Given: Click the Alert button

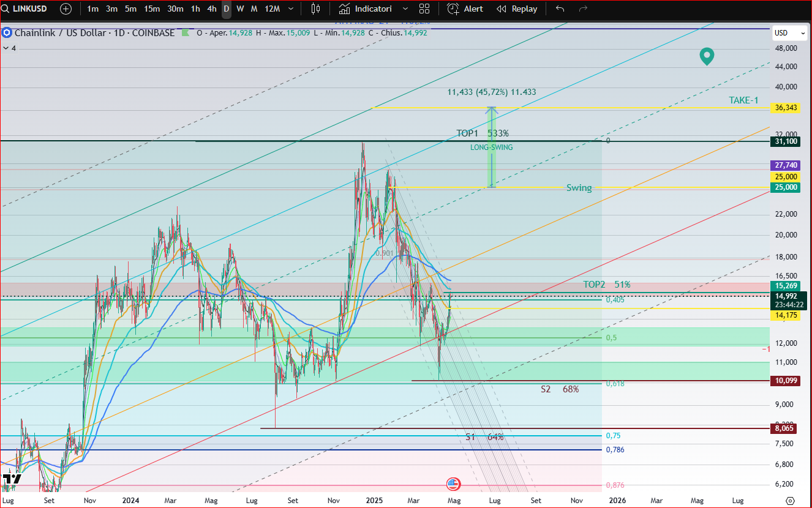Looking at the screenshot, I should (x=465, y=9).
